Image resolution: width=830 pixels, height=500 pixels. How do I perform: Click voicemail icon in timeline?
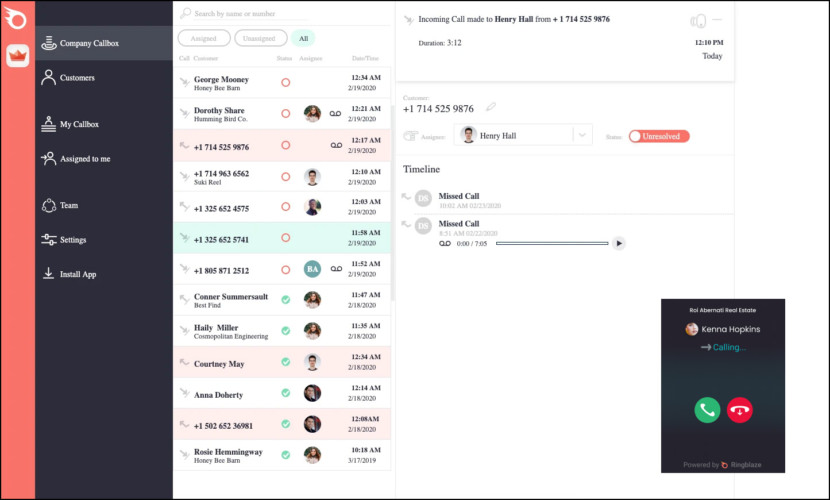445,243
